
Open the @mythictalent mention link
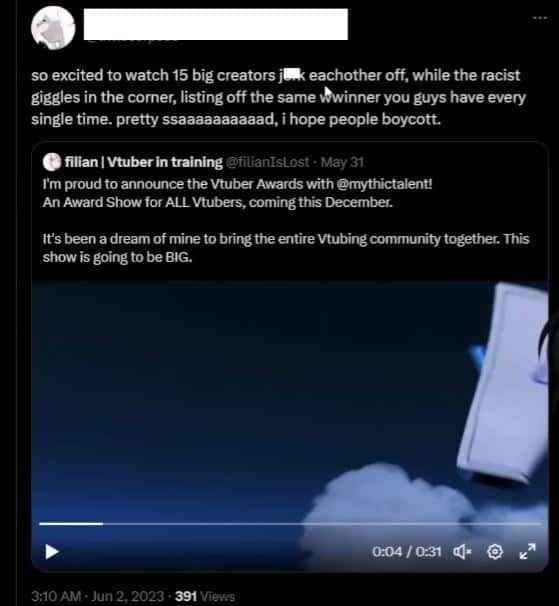click(384, 184)
